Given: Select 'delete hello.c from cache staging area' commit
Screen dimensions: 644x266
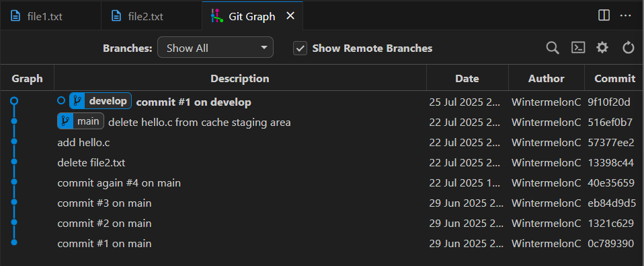Looking at the screenshot, I should click(x=322, y=122).
